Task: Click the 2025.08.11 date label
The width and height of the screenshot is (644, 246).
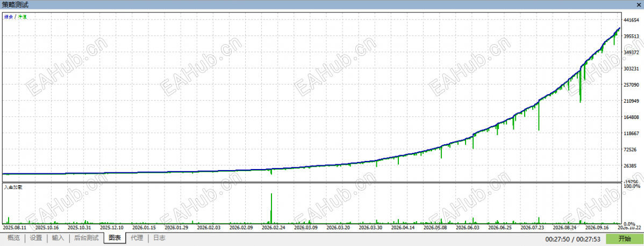Action: 15,227
